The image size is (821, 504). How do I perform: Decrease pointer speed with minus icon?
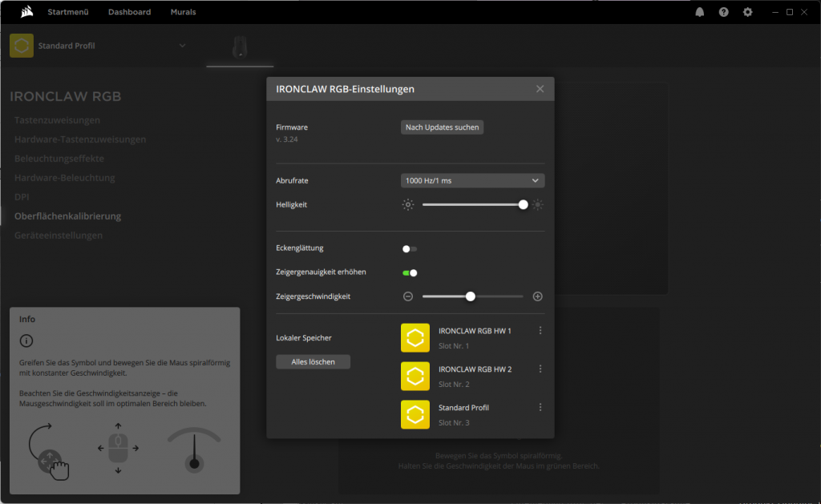tap(408, 296)
